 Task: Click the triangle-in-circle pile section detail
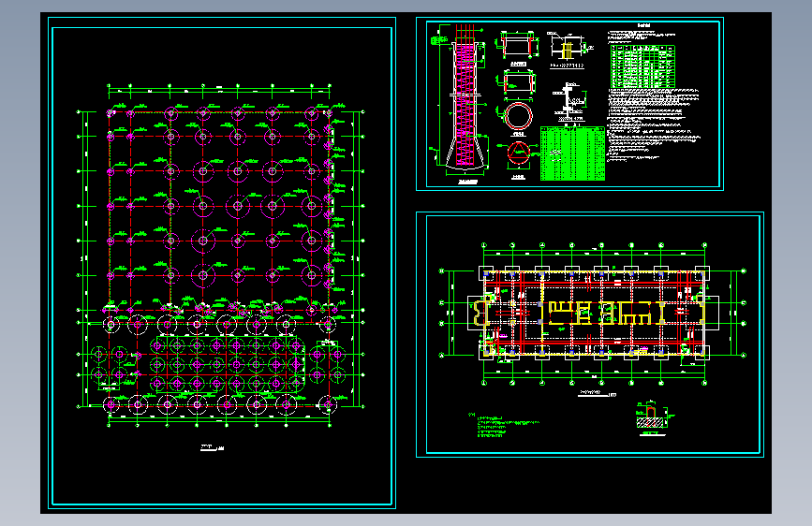pos(517,154)
